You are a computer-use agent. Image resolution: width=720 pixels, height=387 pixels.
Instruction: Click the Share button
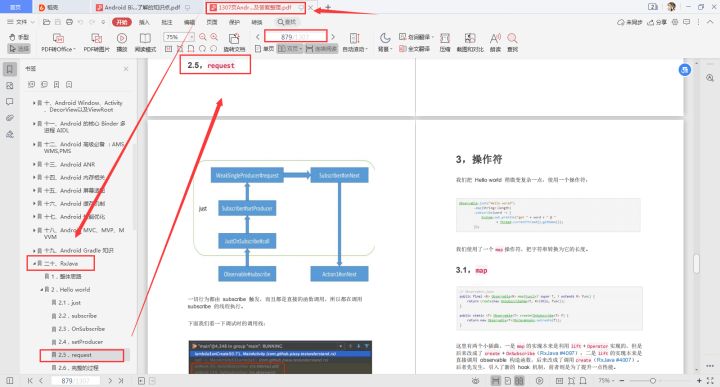point(657,22)
